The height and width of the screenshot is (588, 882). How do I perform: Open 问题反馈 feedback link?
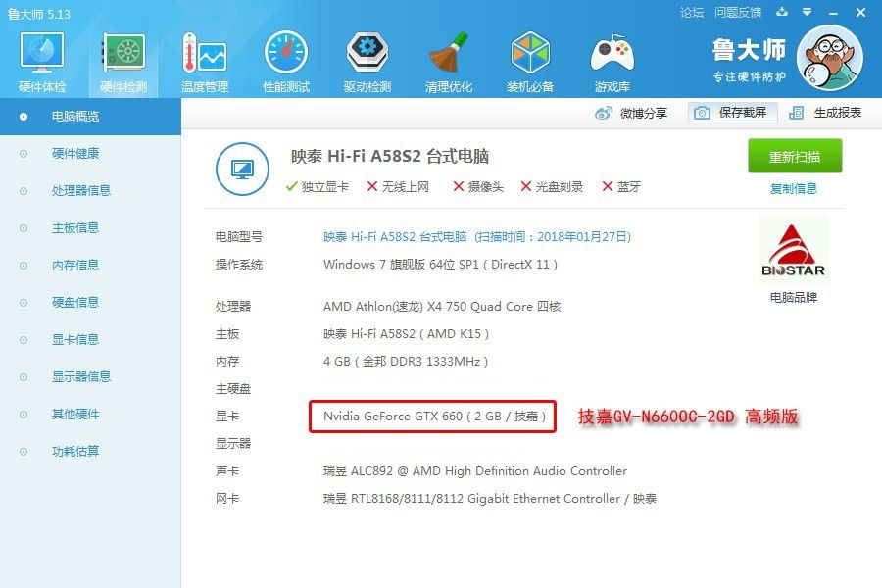737,13
